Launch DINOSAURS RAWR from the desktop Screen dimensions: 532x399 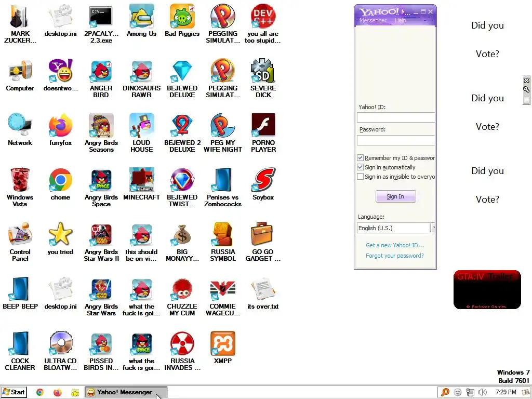tap(141, 78)
